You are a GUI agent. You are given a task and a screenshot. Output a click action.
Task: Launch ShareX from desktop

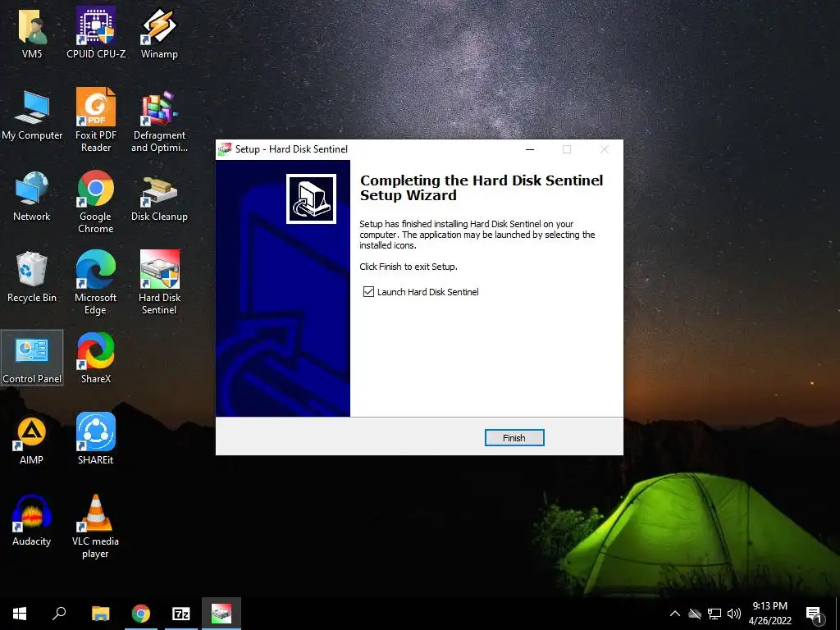tap(95, 358)
